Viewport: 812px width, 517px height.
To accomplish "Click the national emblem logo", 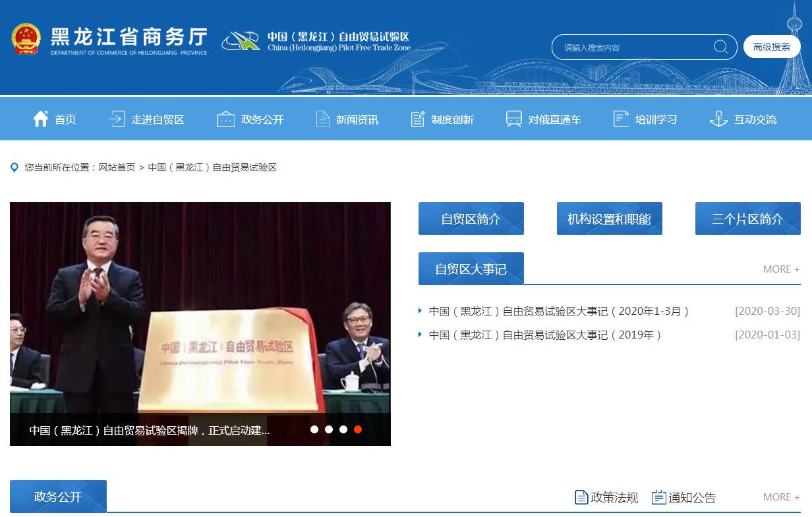I will 26,40.
